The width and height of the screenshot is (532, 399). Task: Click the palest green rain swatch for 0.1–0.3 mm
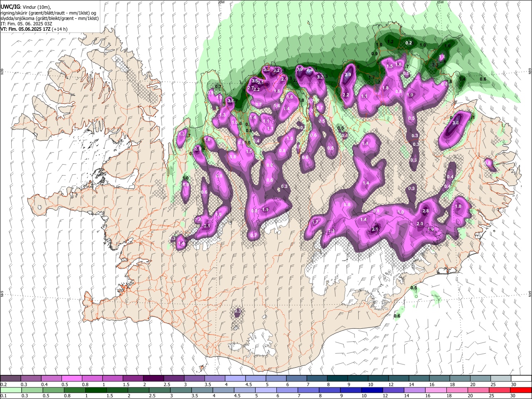[x=11, y=390]
